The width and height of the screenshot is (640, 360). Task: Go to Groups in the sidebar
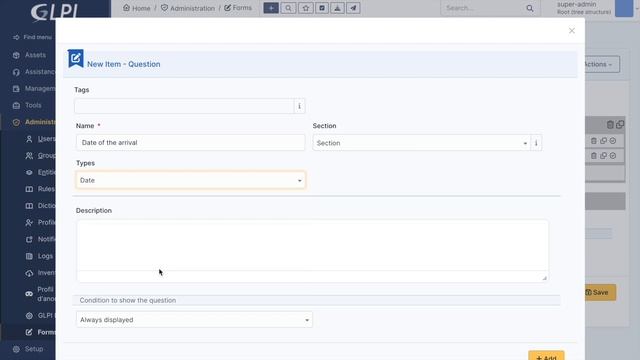point(40,156)
